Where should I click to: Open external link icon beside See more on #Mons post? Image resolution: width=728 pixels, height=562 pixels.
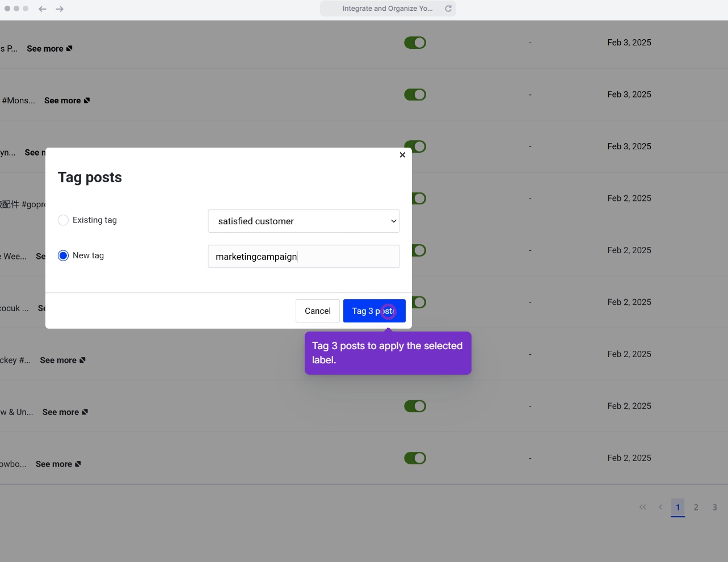(x=88, y=100)
